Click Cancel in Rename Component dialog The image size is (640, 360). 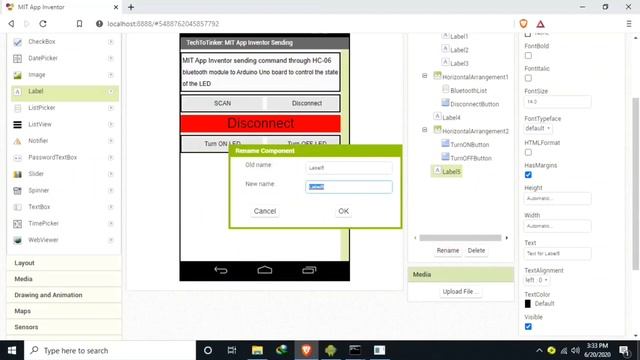click(265, 211)
